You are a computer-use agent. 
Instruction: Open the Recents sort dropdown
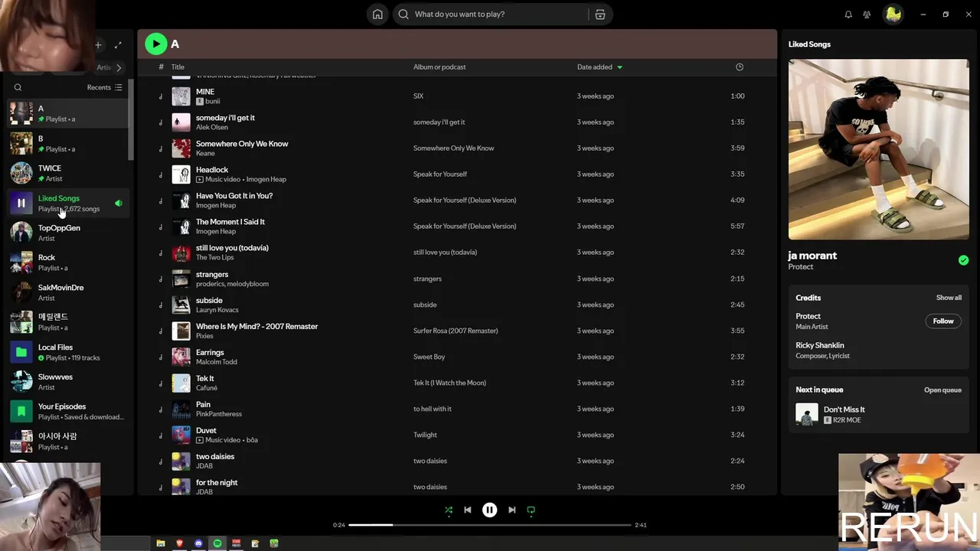pyautogui.click(x=105, y=87)
